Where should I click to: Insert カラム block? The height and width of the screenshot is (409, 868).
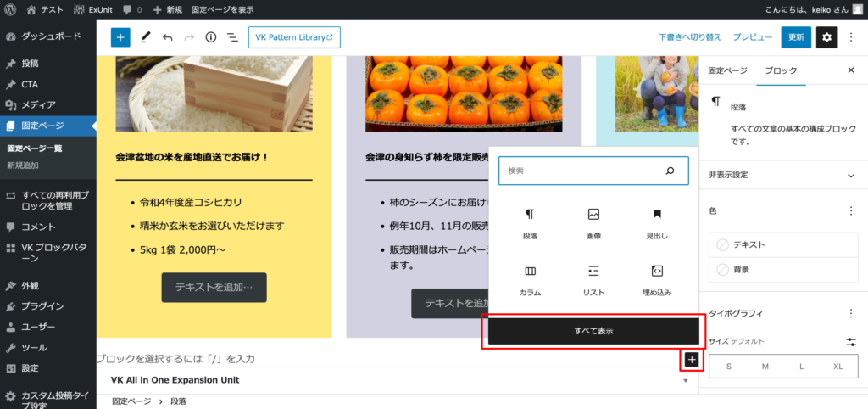pos(530,281)
